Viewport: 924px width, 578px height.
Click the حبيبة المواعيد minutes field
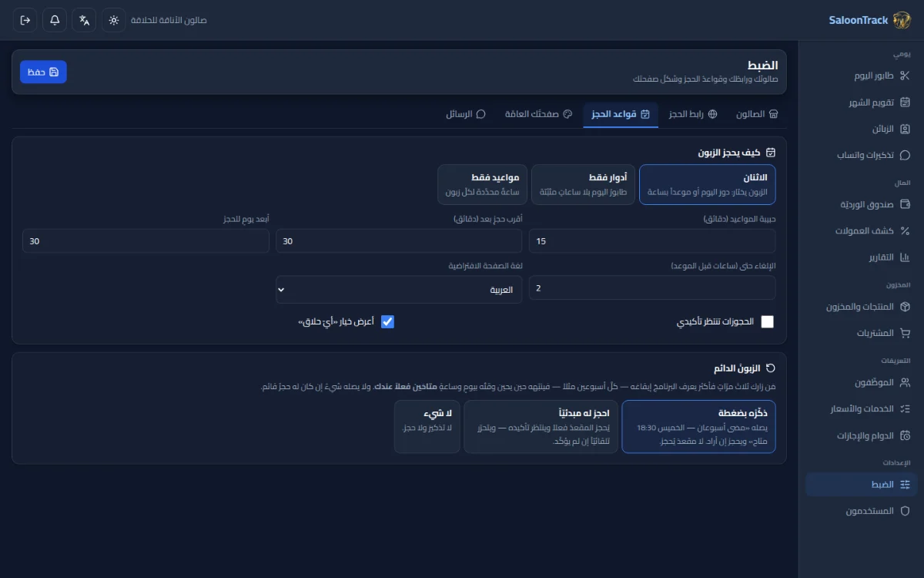[652, 241]
